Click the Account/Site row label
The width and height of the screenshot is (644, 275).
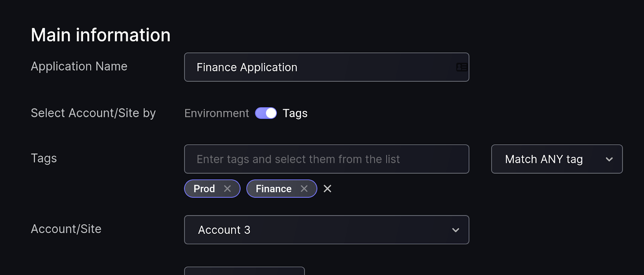click(x=66, y=229)
